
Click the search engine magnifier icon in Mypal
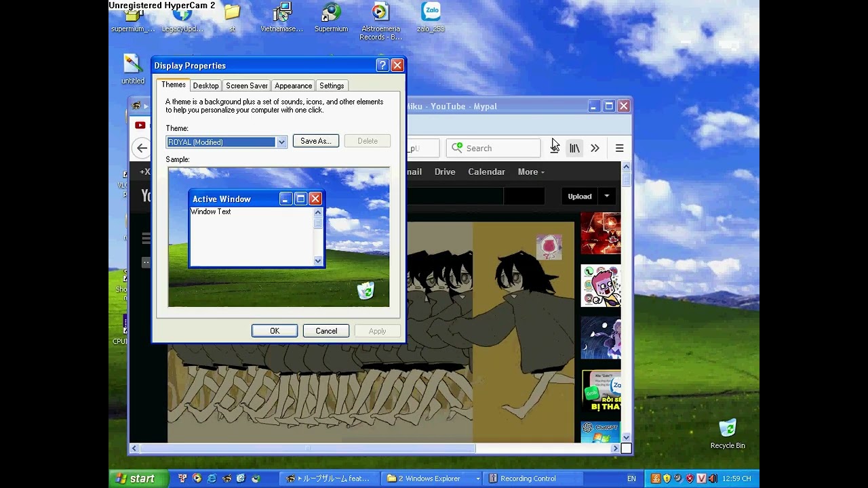(x=458, y=148)
